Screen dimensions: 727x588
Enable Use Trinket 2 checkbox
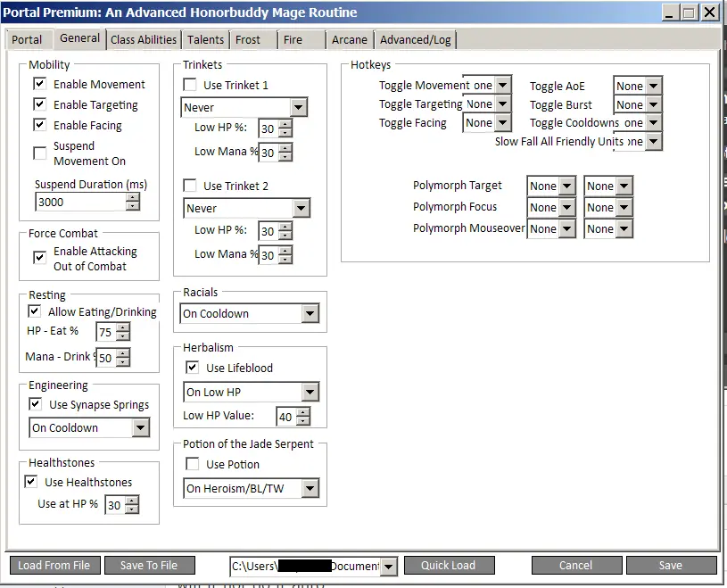[x=190, y=186]
